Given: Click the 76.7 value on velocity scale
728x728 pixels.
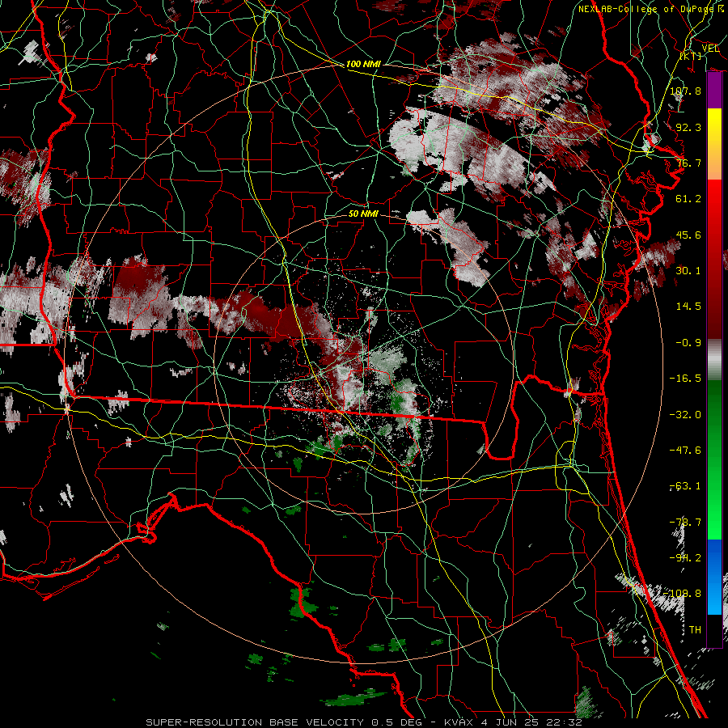Looking at the screenshot, I should tap(688, 163).
